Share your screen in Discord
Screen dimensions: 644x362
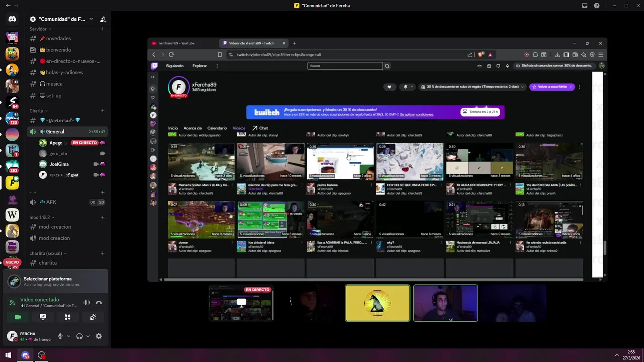(x=43, y=317)
